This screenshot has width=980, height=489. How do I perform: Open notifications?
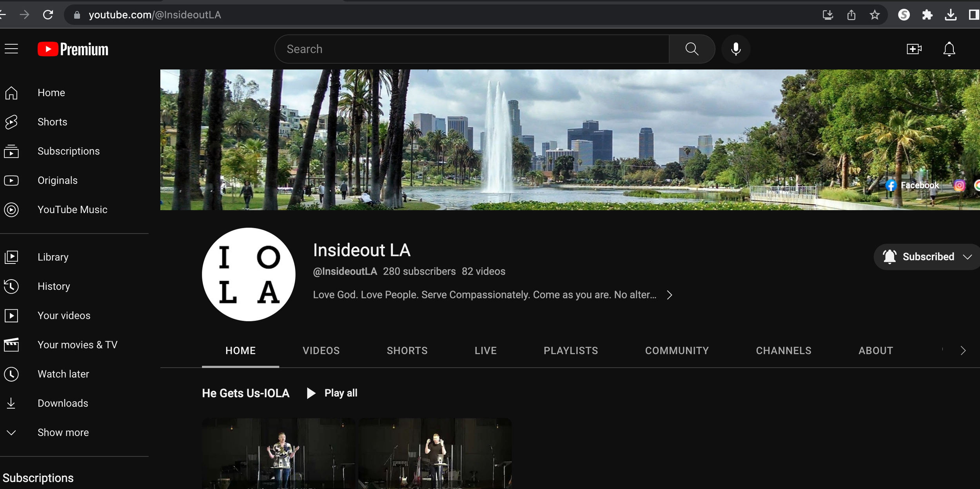[949, 49]
